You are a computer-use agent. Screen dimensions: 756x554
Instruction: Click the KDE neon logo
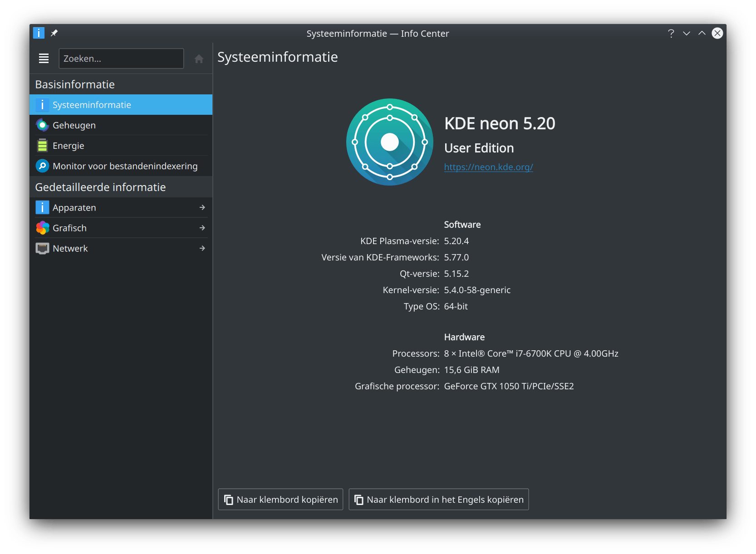[390, 142]
